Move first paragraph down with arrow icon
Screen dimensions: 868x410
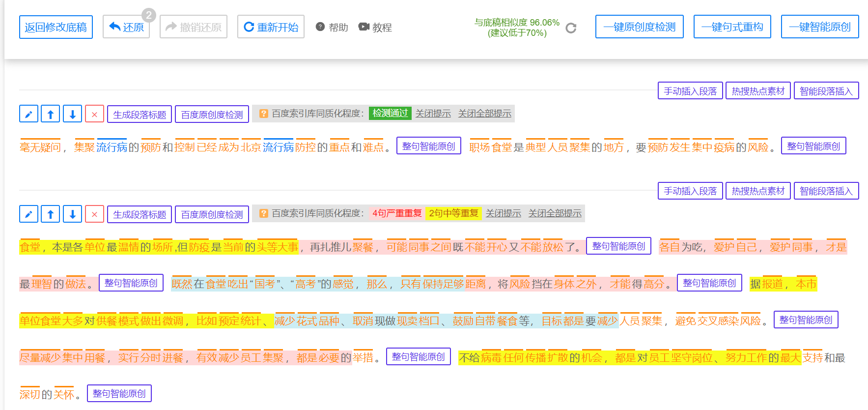(73, 114)
